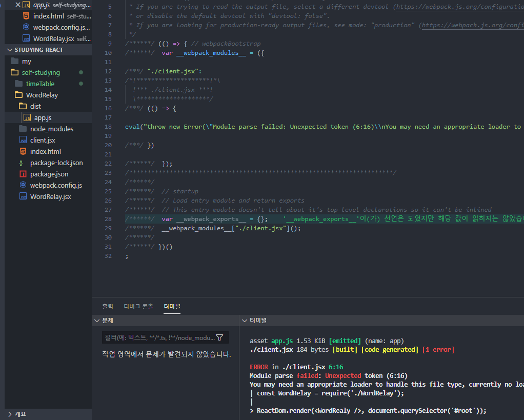Click the package.json file icon
The image size is (524, 420).
point(23,174)
